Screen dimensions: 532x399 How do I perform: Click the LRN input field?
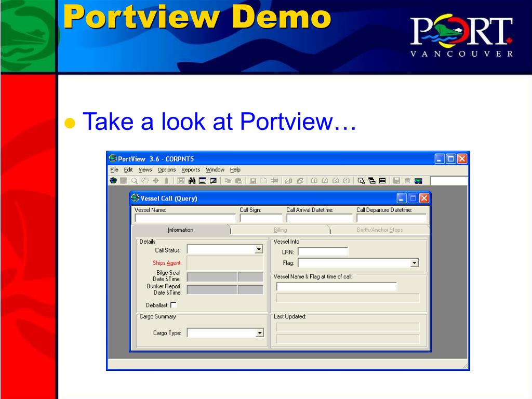(x=323, y=251)
